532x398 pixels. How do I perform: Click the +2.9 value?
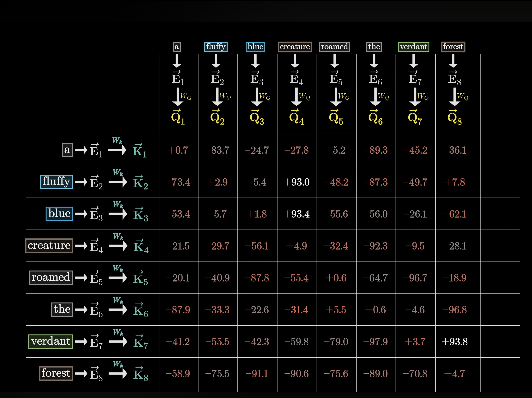[x=217, y=182]
